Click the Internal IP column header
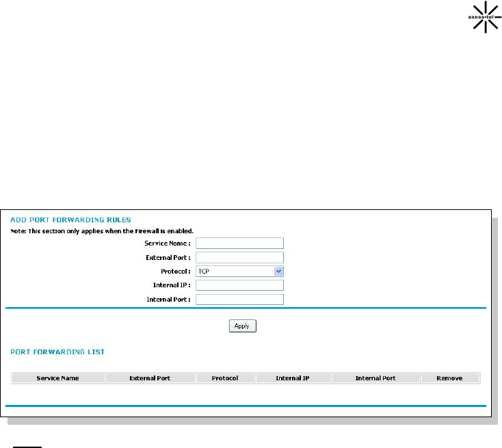 (x=293, y=378)
